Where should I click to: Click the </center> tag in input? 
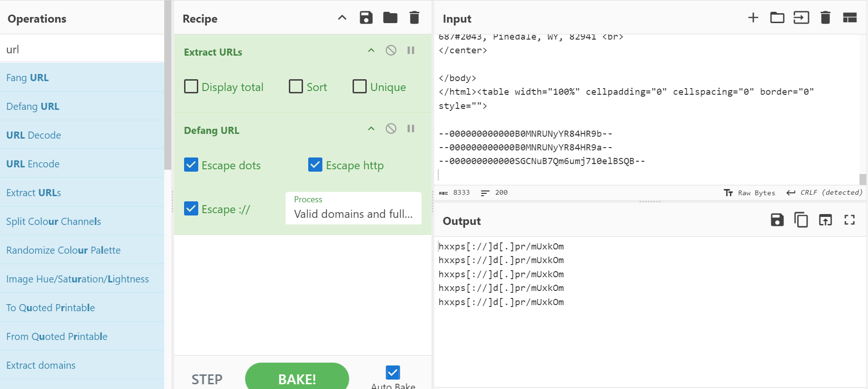(463, 50)
